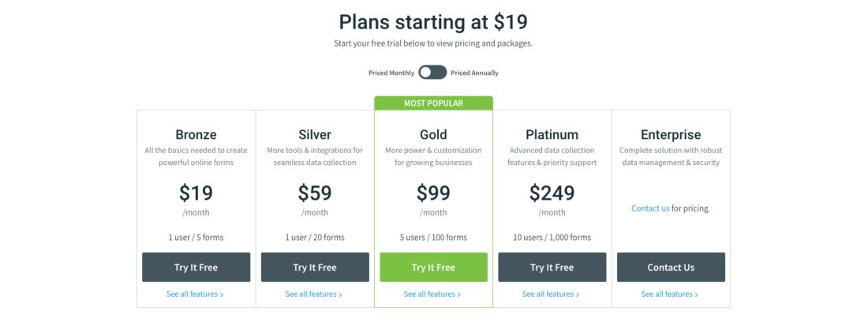
Task: Click Try It Free for Platinum plan
Action: coord(552,268)
